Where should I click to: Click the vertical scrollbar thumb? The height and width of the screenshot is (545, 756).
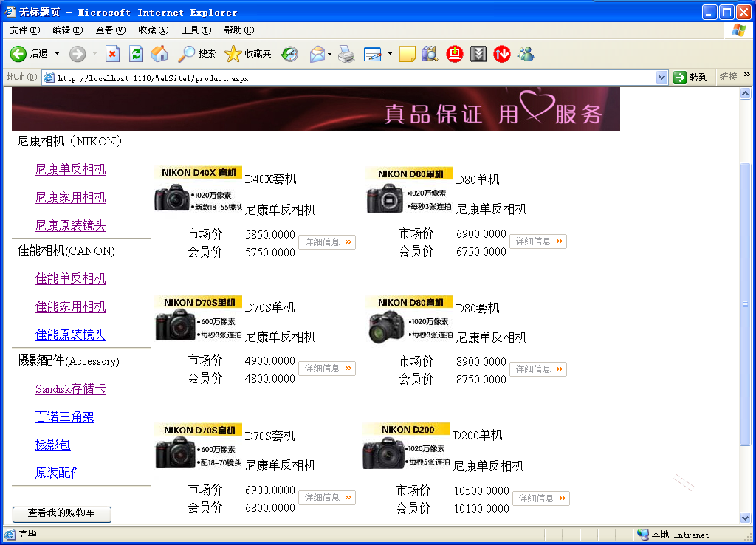point(746,304)
